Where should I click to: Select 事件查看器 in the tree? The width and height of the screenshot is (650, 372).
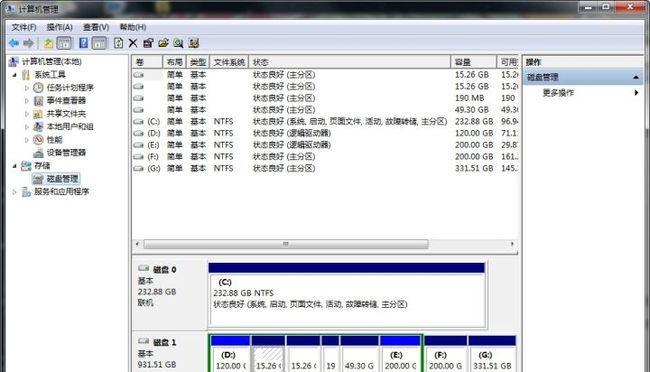(x=66, y=100)
